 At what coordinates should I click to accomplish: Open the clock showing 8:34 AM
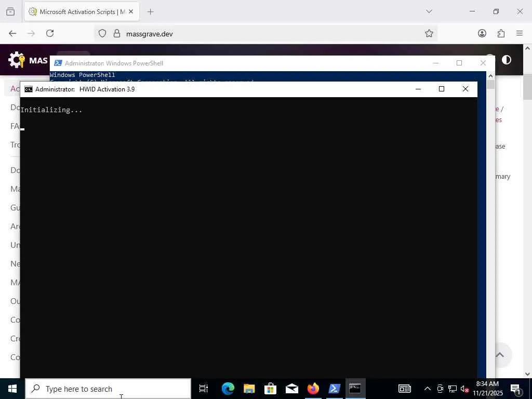[487, 389]
